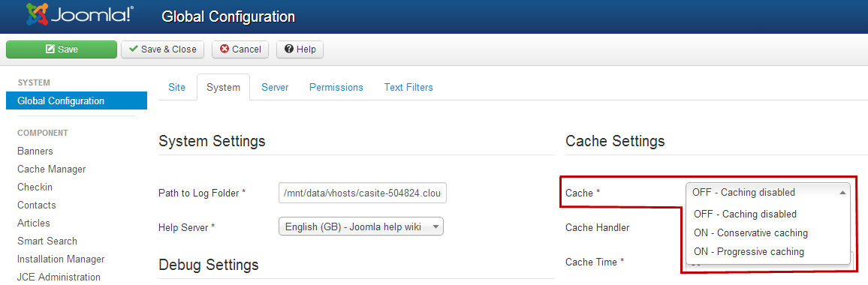Open the Text Filters tab

pyautogui.click(x=408, y=88)
